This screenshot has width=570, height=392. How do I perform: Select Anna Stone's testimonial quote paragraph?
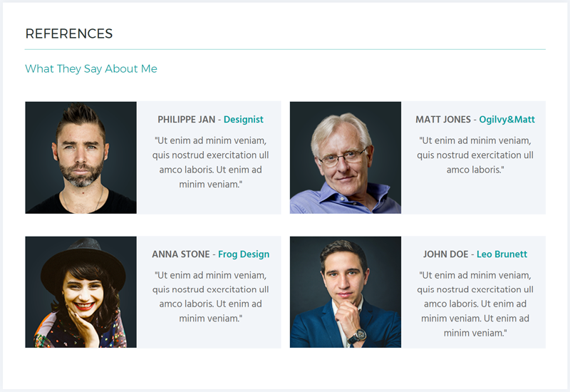[210, 296]
